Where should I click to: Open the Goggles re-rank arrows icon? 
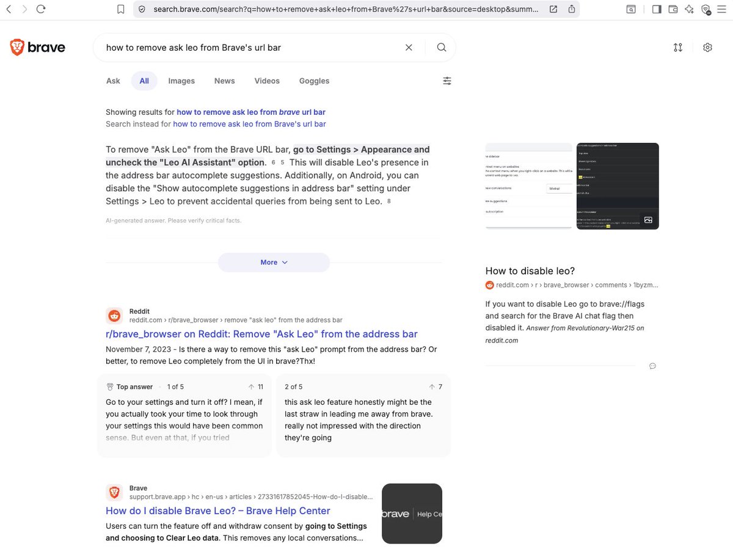[678, 48]
